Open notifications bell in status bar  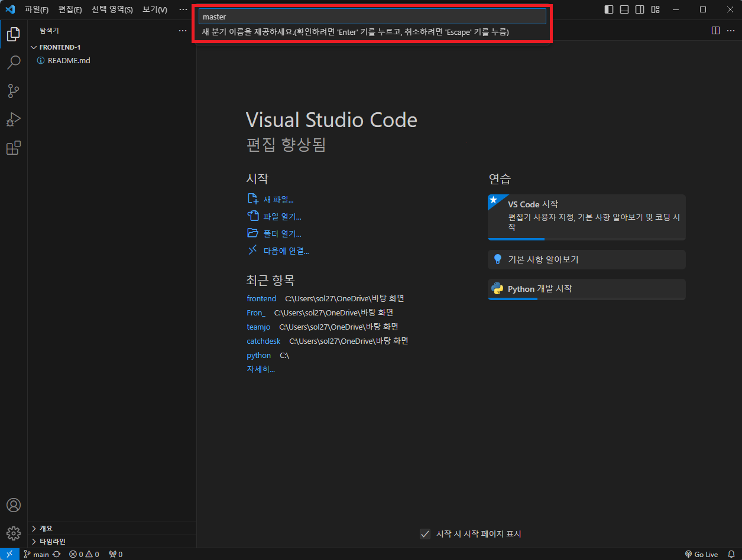click(731, 554)
